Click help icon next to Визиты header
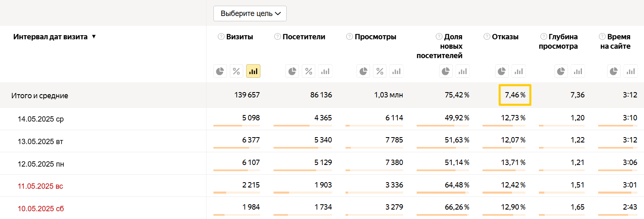 pyautogui.click(x=221, y=36)
